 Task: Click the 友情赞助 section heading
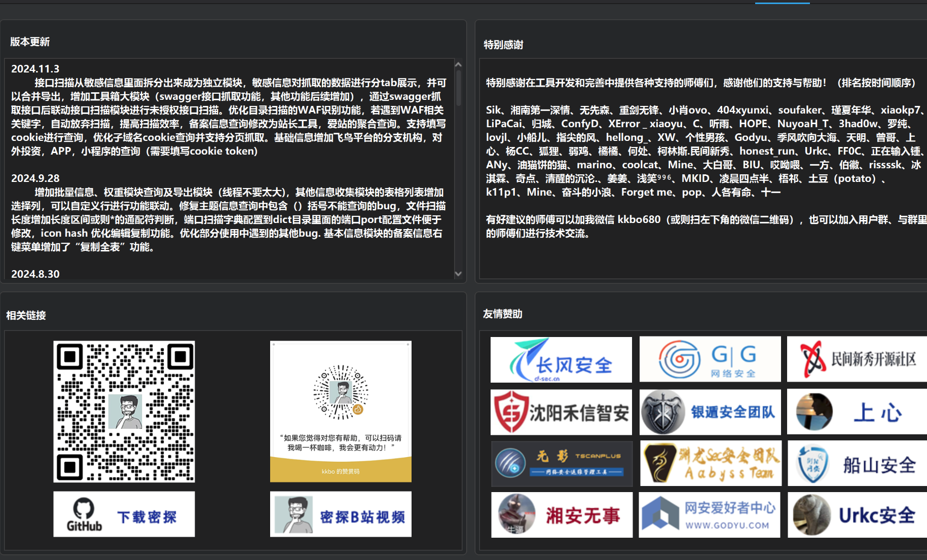[x=502, y=314]
